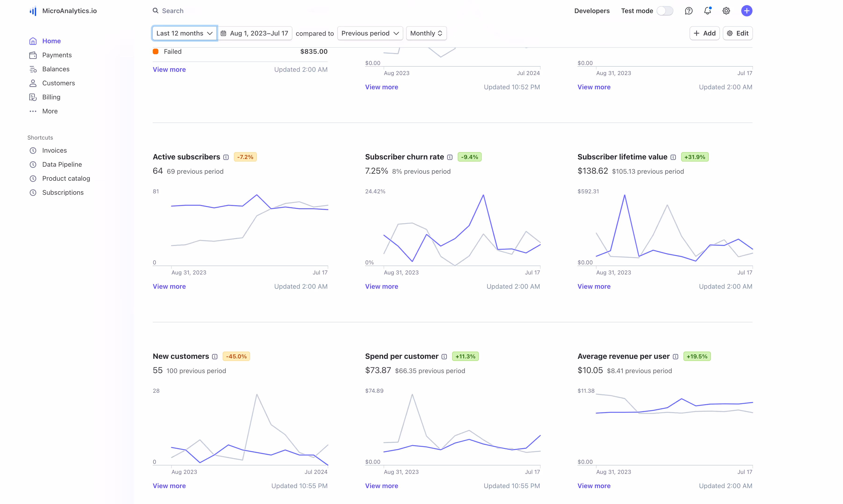Click info icon beside Active subscribers
This screenshot has height=504, width=843.
pos(226,157)
